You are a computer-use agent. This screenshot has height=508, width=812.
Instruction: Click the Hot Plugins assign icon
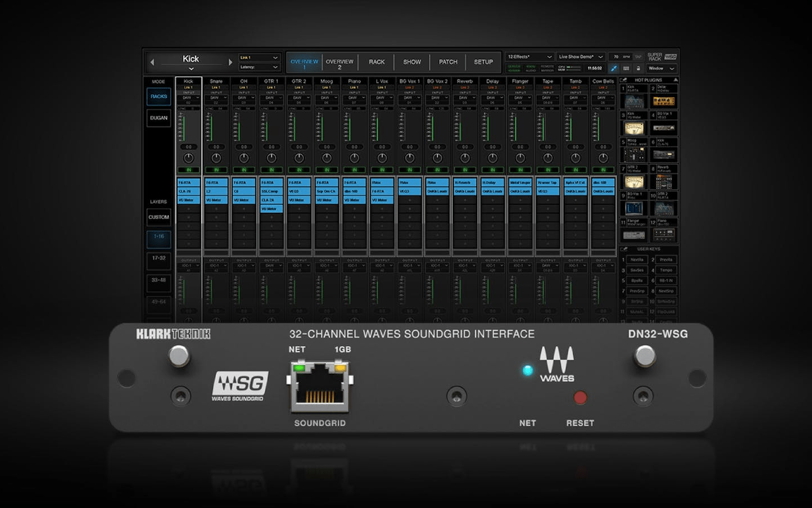point(623,80)
